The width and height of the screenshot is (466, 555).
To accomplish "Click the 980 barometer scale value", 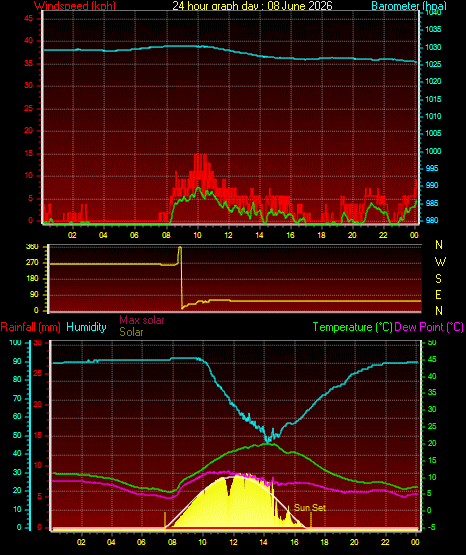I will tap(431, 220).
